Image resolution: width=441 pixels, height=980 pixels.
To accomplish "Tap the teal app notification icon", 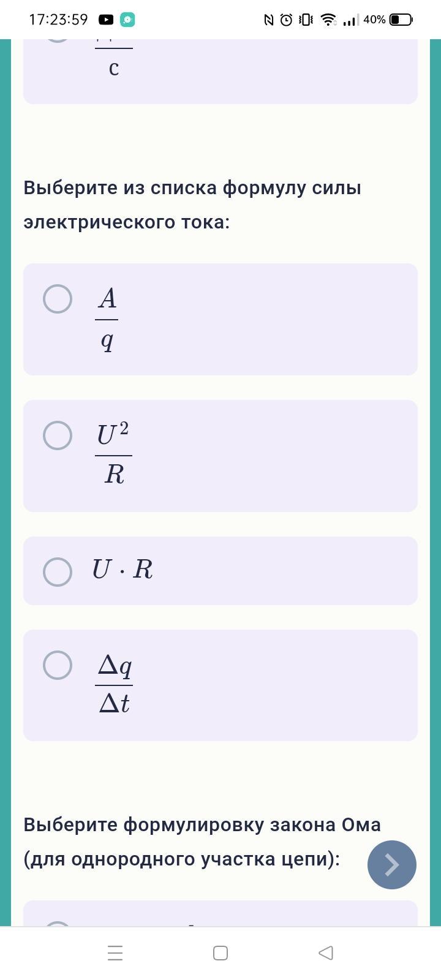I will click(127, 20).
